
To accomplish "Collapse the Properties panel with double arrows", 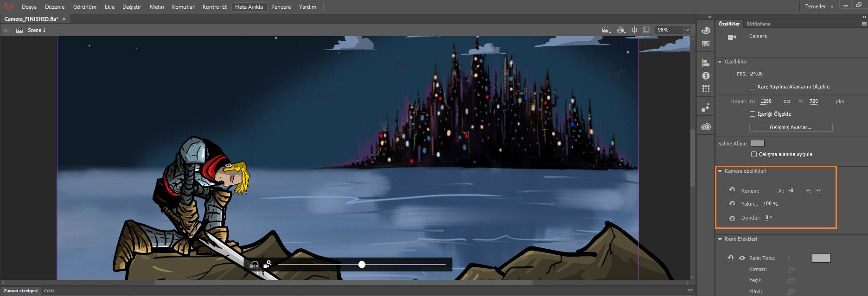I will [x=864, y=17].
